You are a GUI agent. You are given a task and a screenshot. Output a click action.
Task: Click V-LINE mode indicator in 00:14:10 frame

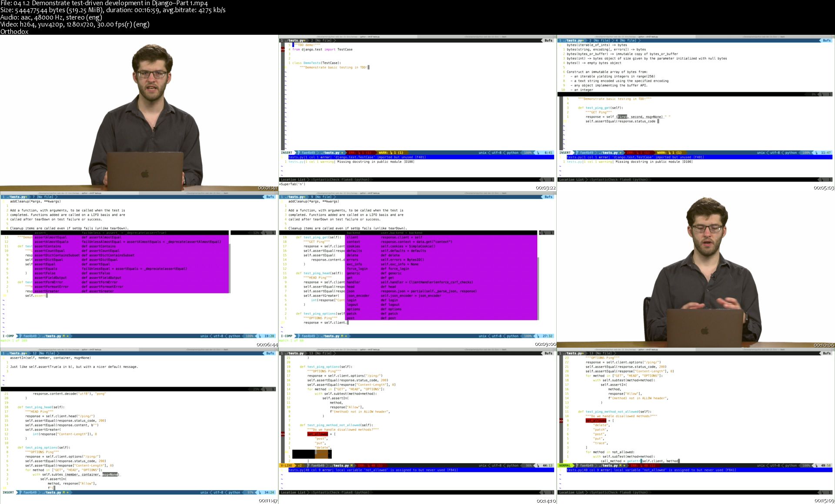[287, 466]
